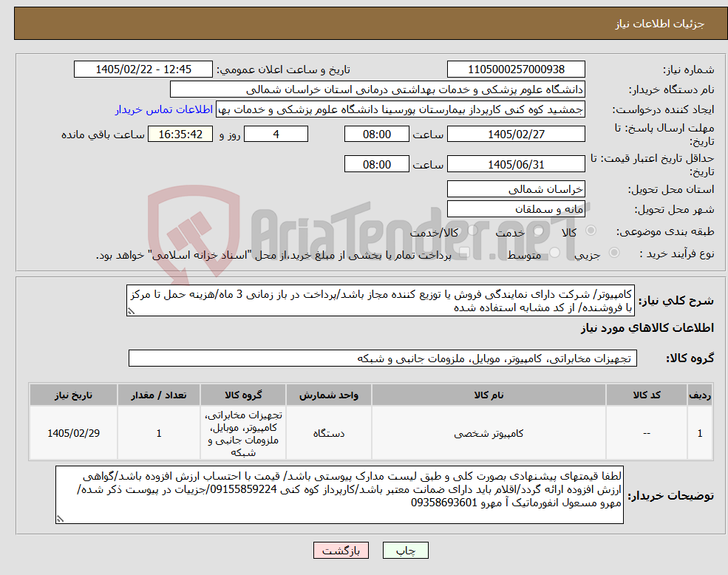
Task: Click the need date cell 1405/02/29
Action: point(73,433)
